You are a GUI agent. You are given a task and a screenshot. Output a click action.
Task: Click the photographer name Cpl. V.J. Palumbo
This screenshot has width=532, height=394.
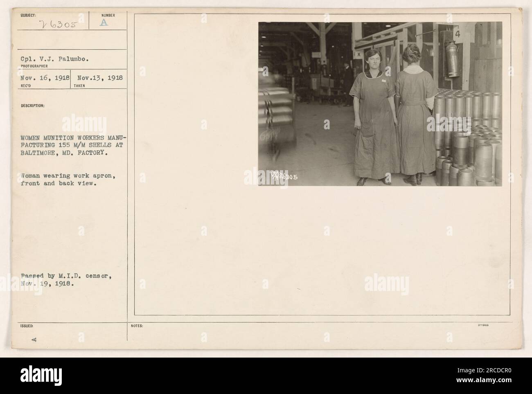click(x=54, y=59)
